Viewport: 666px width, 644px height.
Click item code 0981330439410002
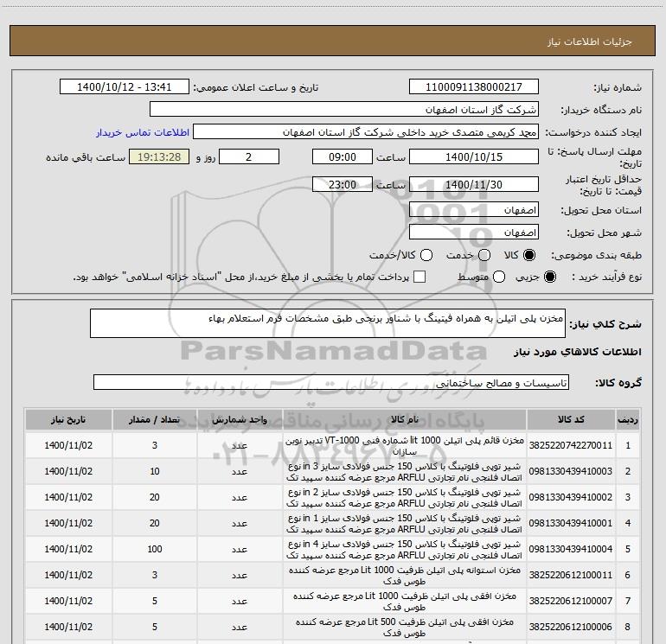[x=571, y=497]
